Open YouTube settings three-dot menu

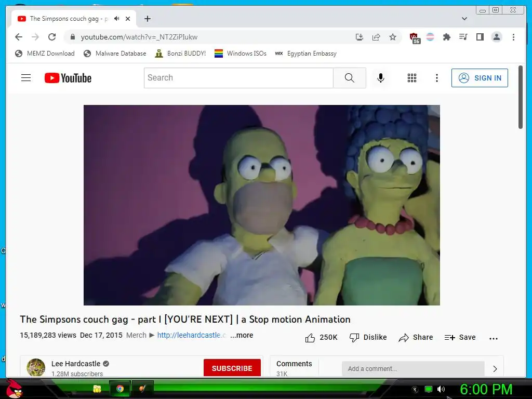pos(436,78)
